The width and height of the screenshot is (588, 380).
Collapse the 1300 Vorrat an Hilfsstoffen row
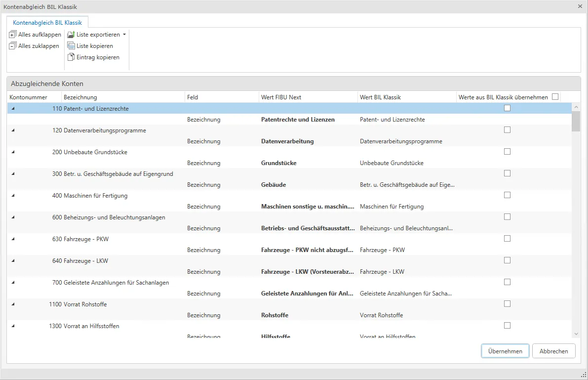pos(13,326)
